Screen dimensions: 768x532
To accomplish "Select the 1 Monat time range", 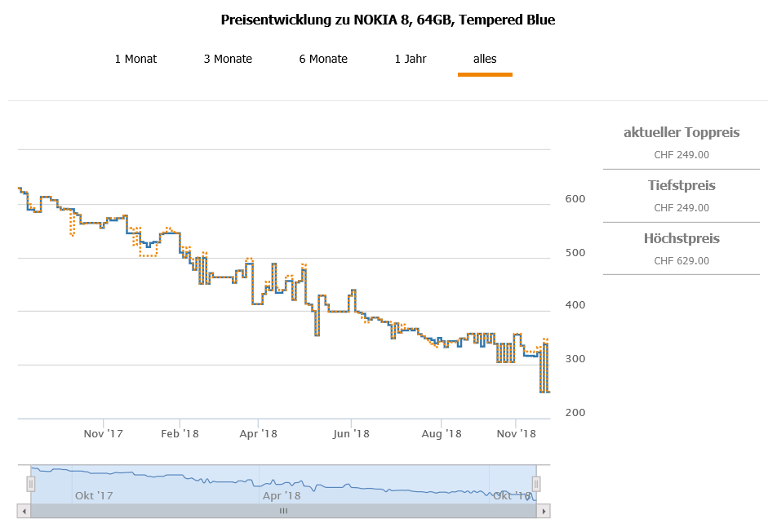I will [135, 59].
